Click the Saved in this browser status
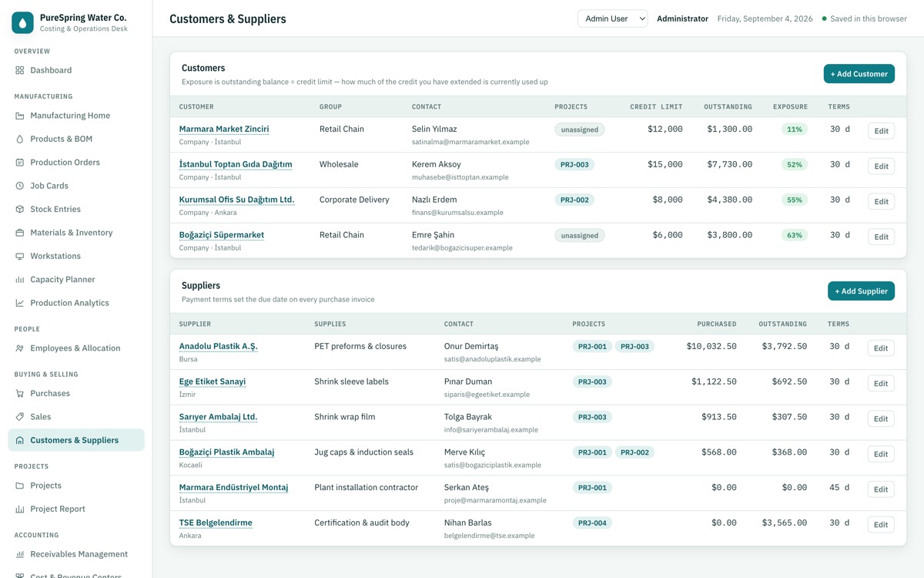Screen dimensions: 924x578 click(865, 18)
